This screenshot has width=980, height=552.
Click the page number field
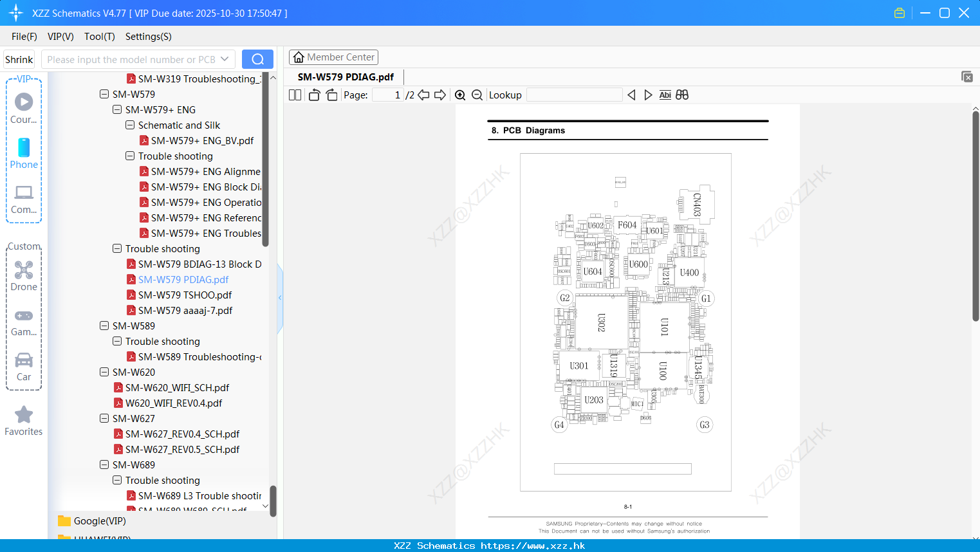click(387, 95)
